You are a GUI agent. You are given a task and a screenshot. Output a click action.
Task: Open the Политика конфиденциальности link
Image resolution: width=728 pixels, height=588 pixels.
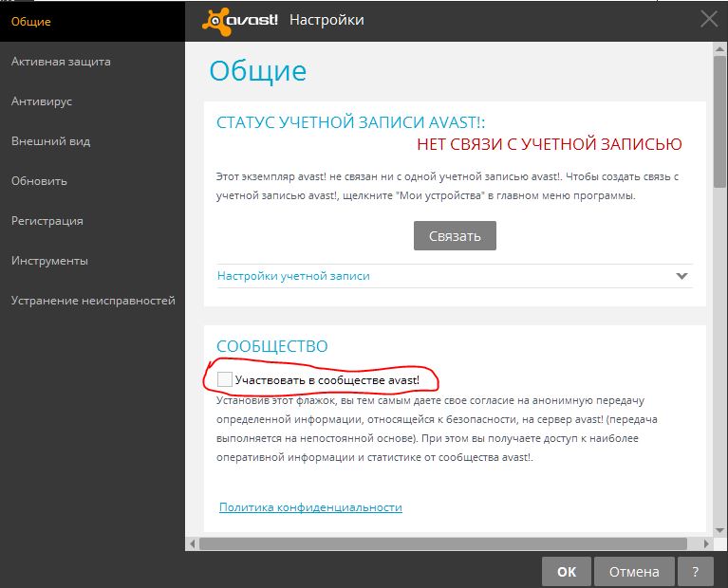pyautogui.click(x=310, y=507)
